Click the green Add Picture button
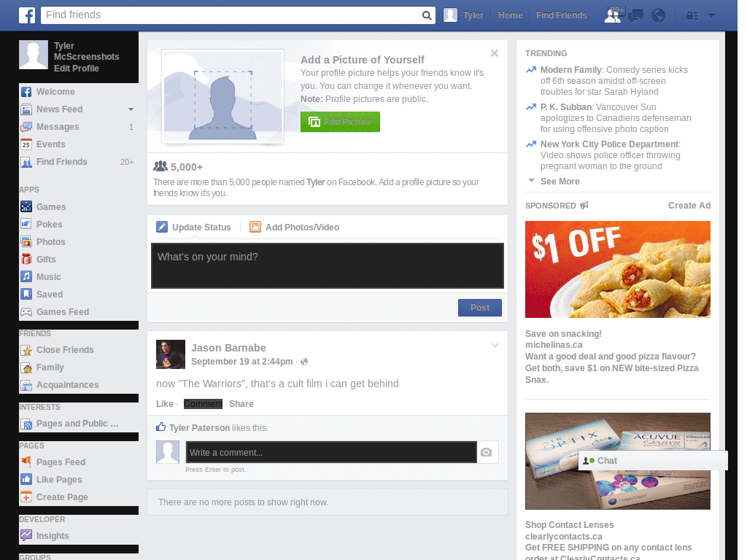 (x=340, y=122)
